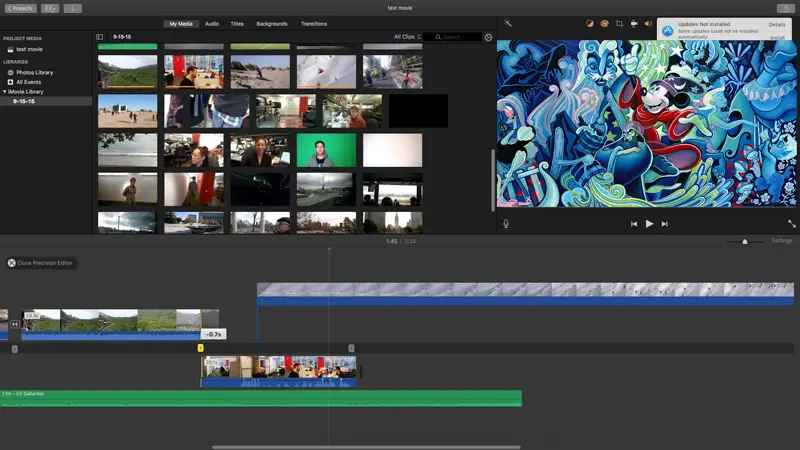Viewport: 800px width, 450px height.
Task: Collapse the iMovie Library disclosure triangle
Action: tap(5, 92)
